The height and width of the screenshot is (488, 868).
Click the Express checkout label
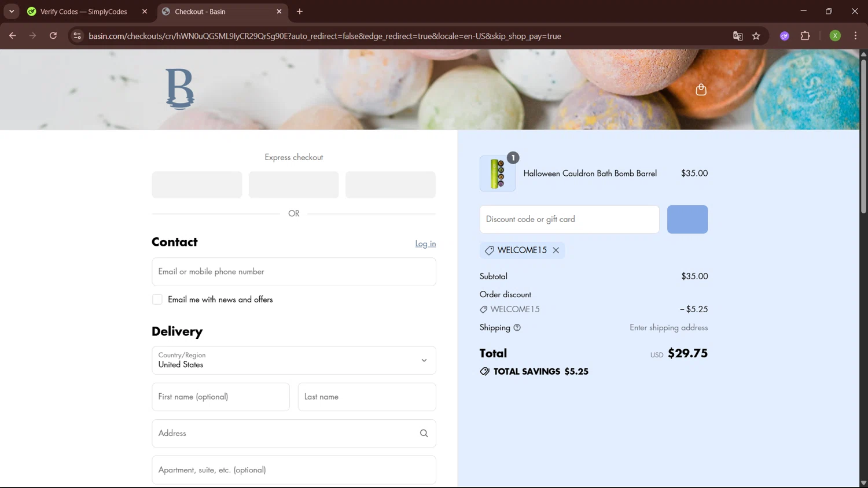(x=294, y=157)
